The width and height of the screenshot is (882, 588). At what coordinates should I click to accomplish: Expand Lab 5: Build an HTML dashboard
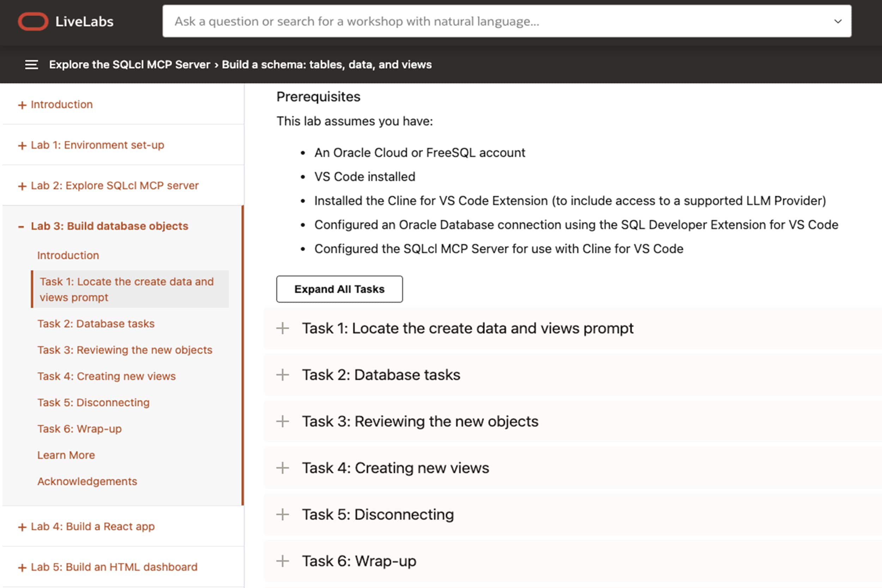[114, 567]
